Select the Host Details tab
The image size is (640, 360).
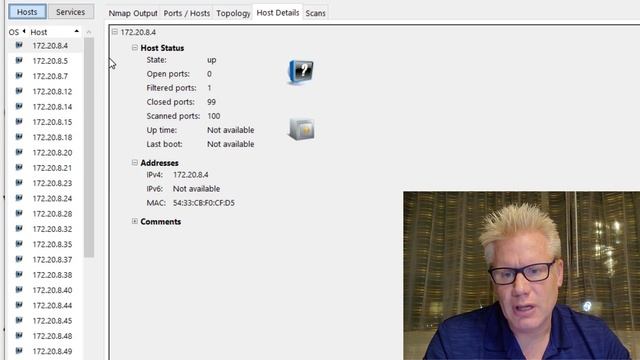click(x=278, y=13)
